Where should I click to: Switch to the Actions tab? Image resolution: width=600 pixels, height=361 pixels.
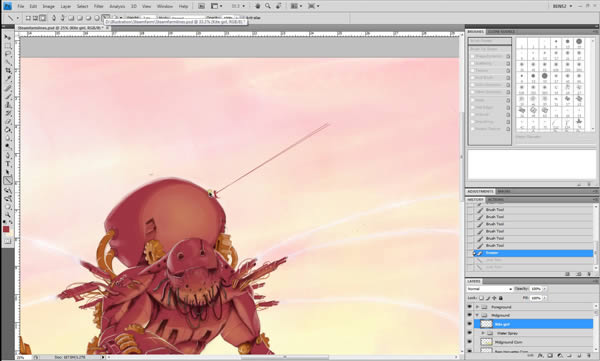click(x=496, y=200)
